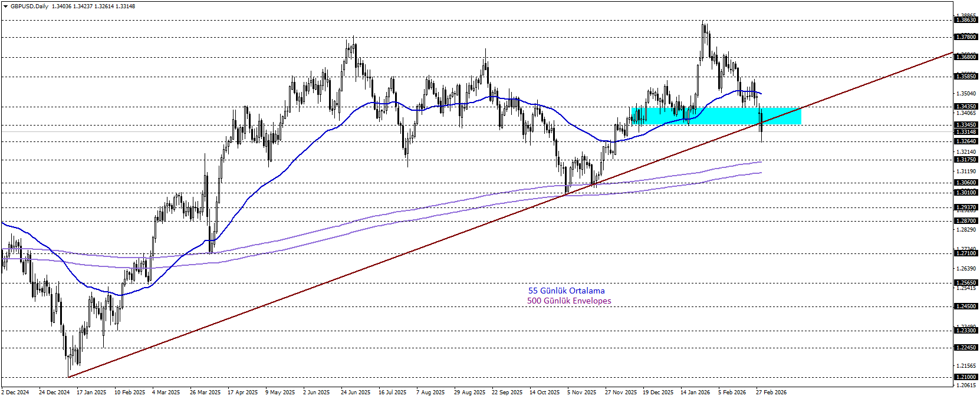Screen dimensions: 980x399
Task: Select the "500 Günlük Envelopes" text label
Action: pyautogui.click(x=569, y=301)
